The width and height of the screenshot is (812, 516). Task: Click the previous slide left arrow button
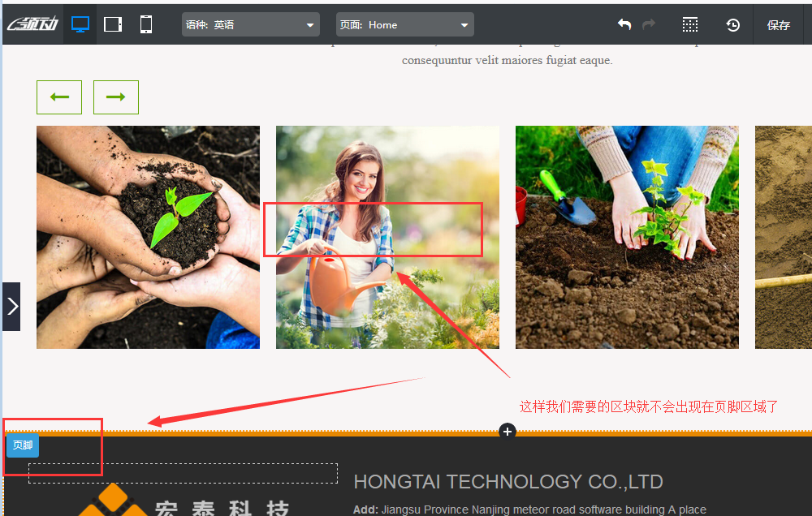(x=59, y=97)
